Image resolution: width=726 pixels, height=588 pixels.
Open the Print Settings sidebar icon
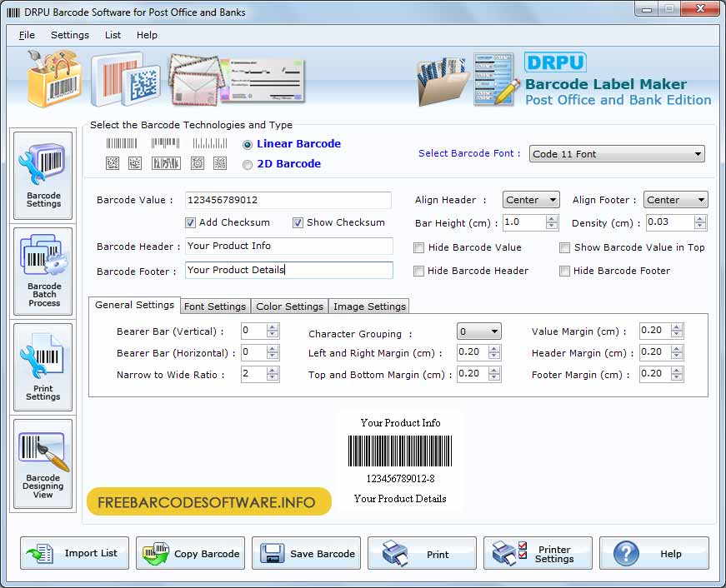pyautogui.click(x=42, y=357)
